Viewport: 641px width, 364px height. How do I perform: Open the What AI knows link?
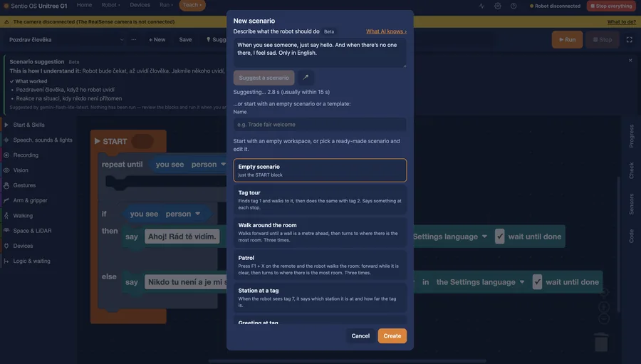[386, 31]
